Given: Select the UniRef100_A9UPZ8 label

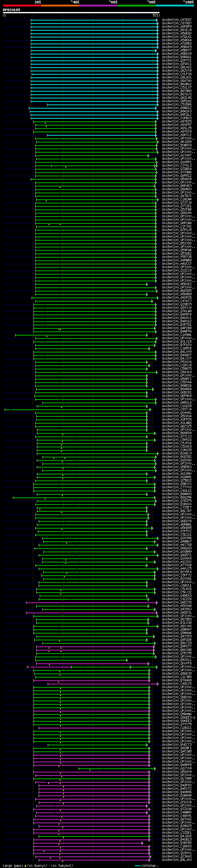Looking at the screenshot, I should (177, 297).
